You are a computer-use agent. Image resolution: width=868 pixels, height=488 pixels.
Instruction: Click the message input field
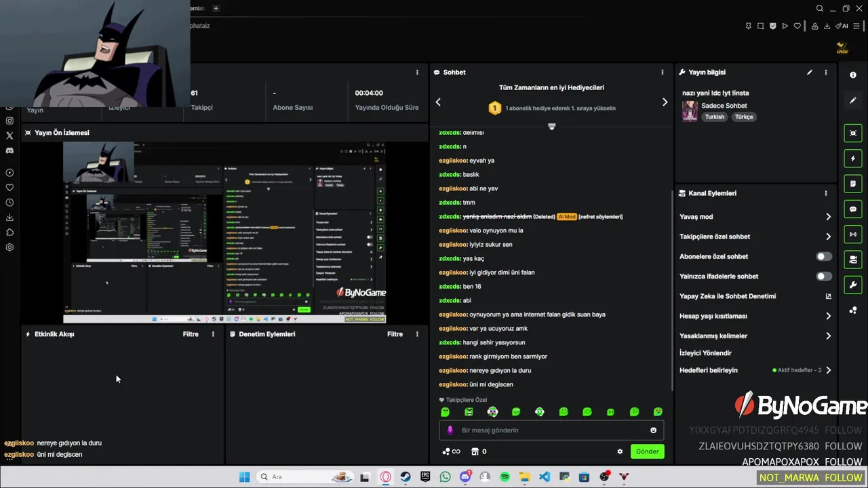551,430
